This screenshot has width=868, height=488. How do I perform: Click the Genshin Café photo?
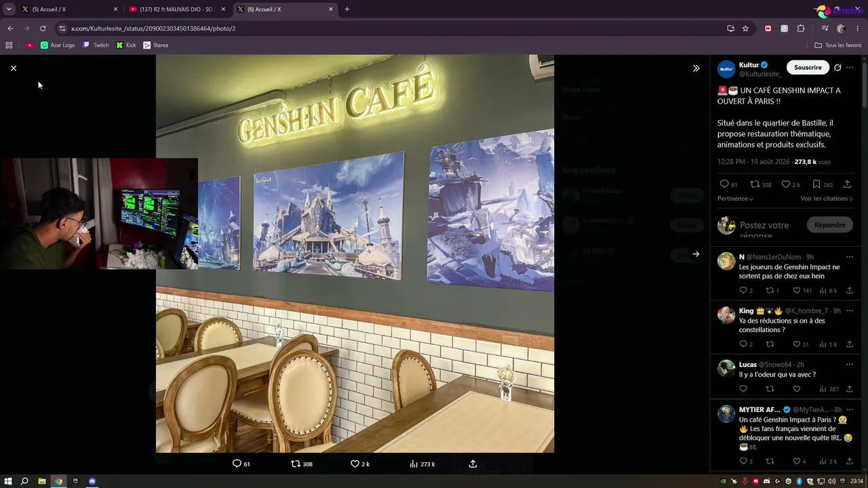(x=355, y=253)
